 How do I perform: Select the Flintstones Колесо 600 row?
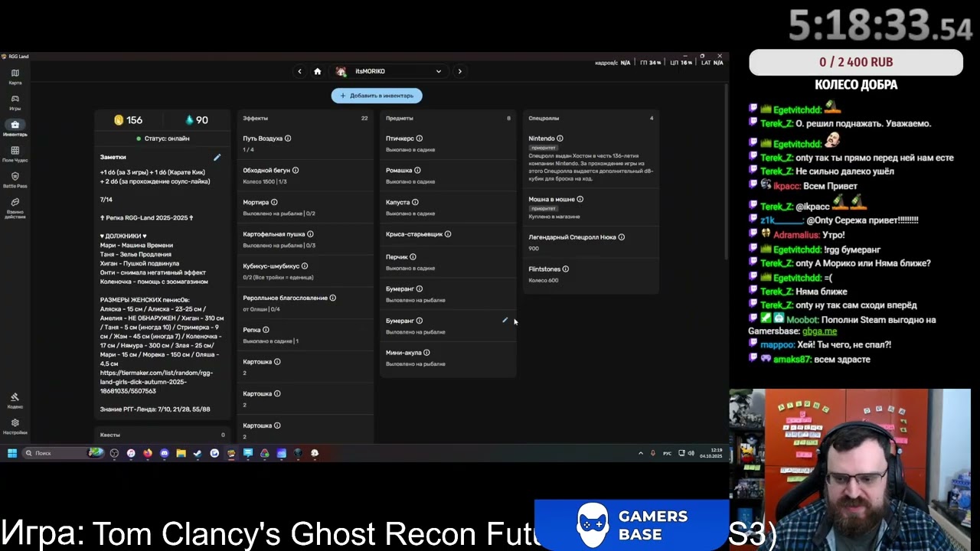[591, 274]
